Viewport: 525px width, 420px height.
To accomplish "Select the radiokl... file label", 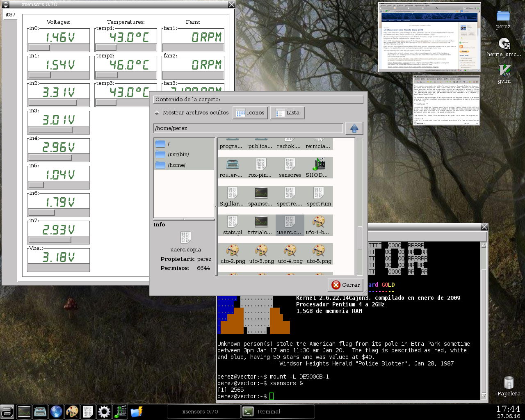I will pos(289,146).
